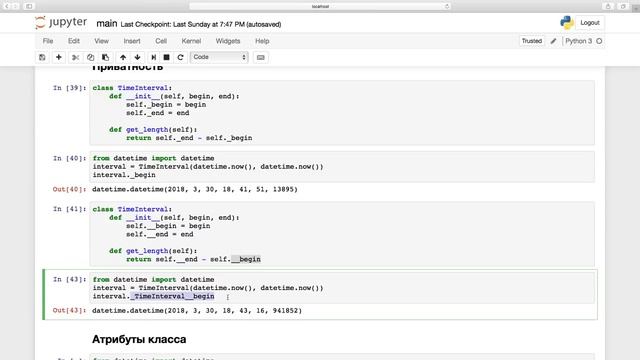Move selected cell up with the arrow icon
Screen dimensions: 640x360
(123, 57)
